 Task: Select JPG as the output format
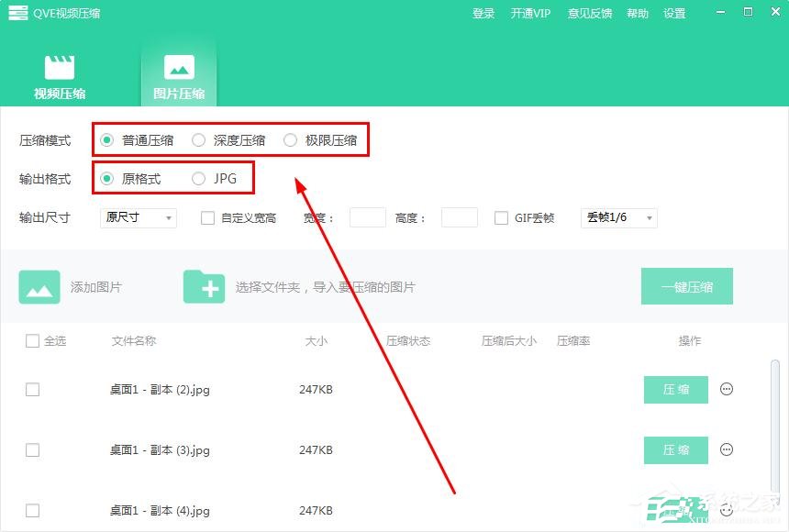tap(197, 179)
